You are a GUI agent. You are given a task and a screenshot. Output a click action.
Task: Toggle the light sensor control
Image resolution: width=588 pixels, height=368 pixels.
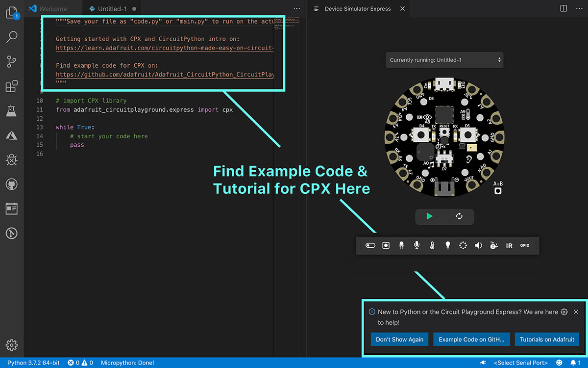pos(447,245)
